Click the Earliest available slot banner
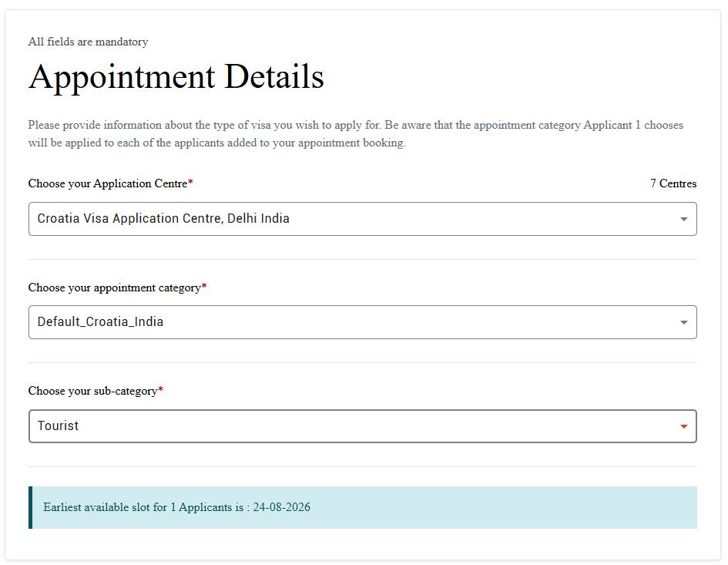The height and width of the screenshot is (565, 728). tap(363, 507)
